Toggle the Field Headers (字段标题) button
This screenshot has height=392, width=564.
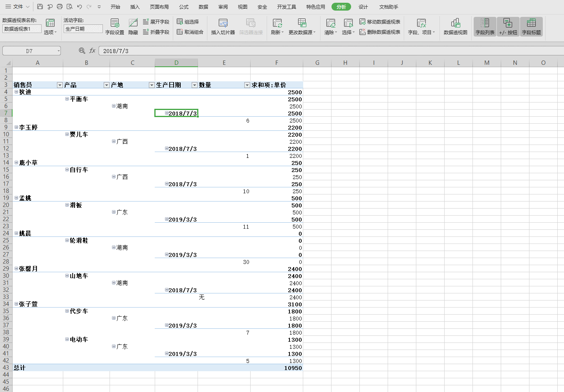(531, 26)
